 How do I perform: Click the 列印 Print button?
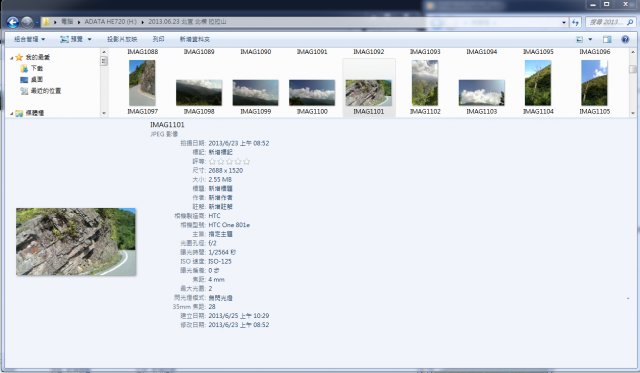point(158,39)
